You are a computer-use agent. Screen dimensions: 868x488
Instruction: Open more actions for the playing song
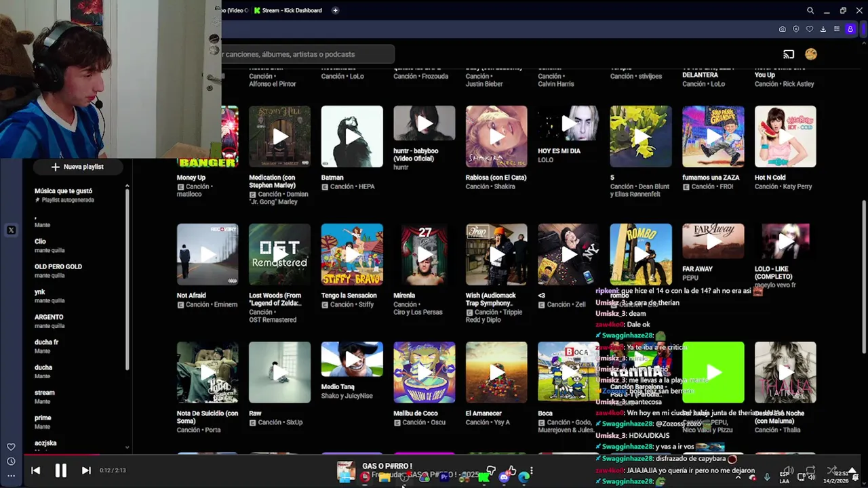coord(532,470)
